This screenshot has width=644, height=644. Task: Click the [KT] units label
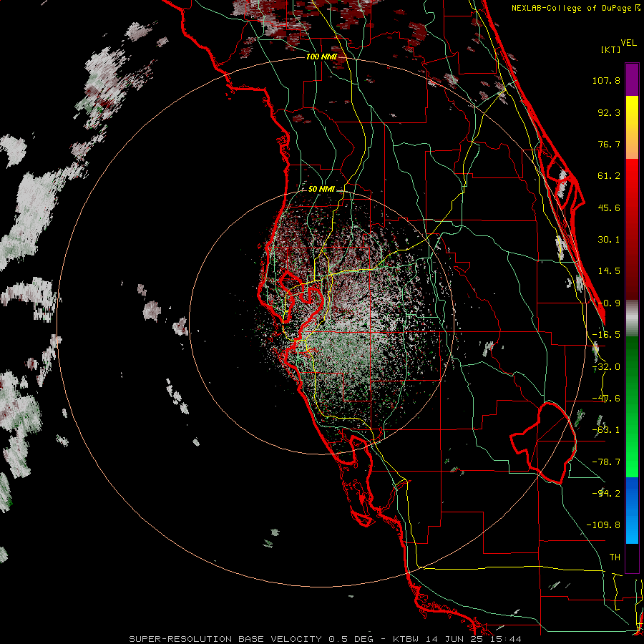[x=611, y=49]
